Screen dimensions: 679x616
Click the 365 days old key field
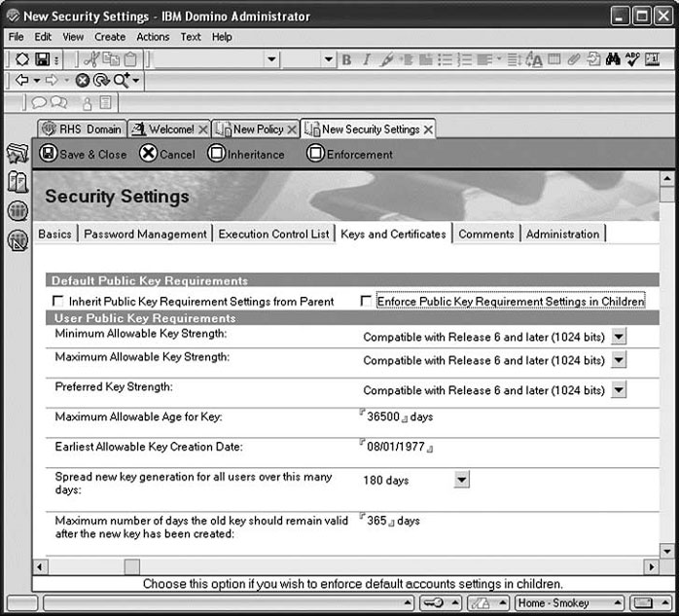click(x=376, y=521)
